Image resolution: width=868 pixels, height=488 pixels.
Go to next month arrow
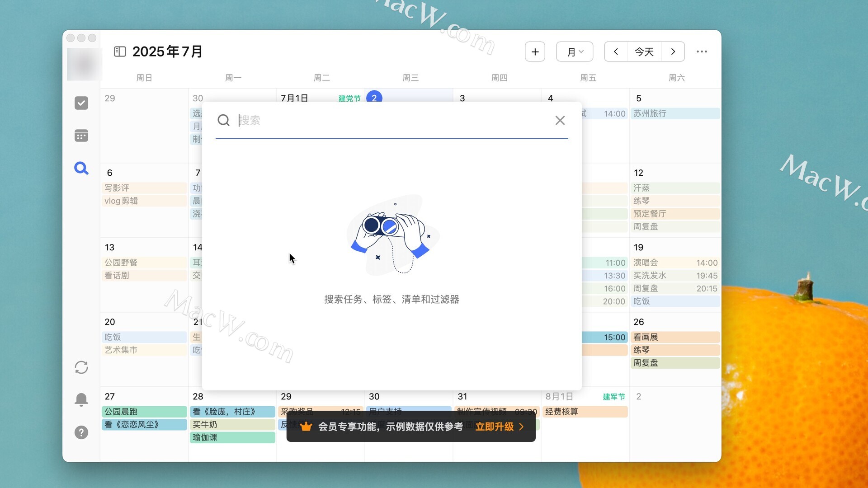coord(673,52)
